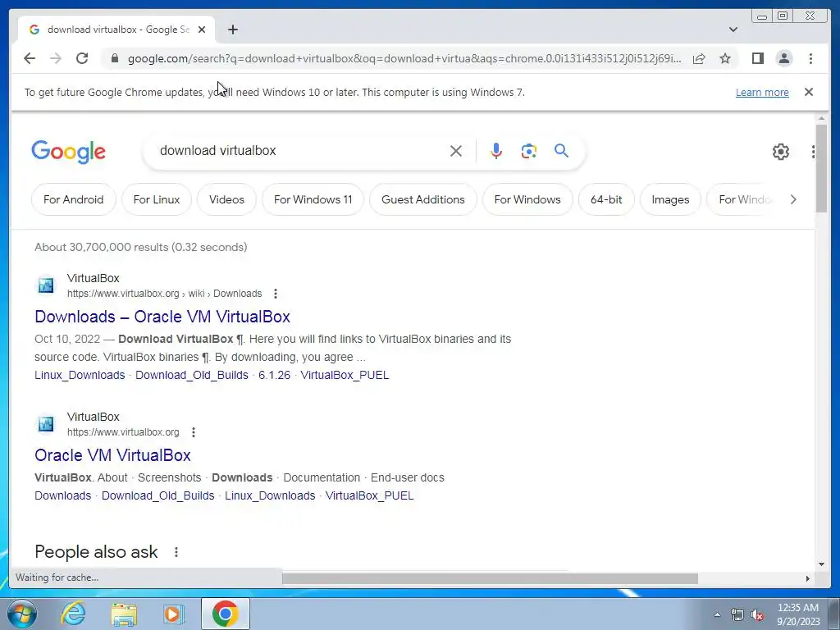
Task: Click the horizontal scrollbar thumb
Action: coord(490,578)
